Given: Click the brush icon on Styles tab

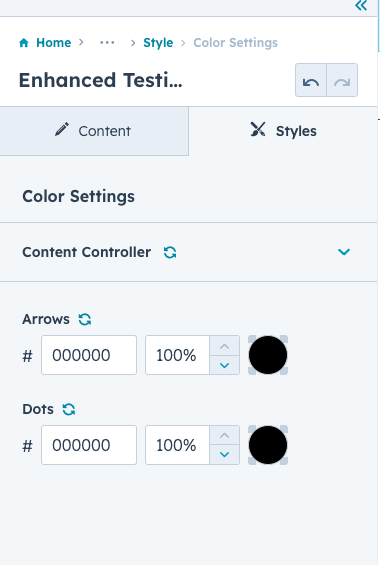Looking at the screenshot, I should coord(258,129).
